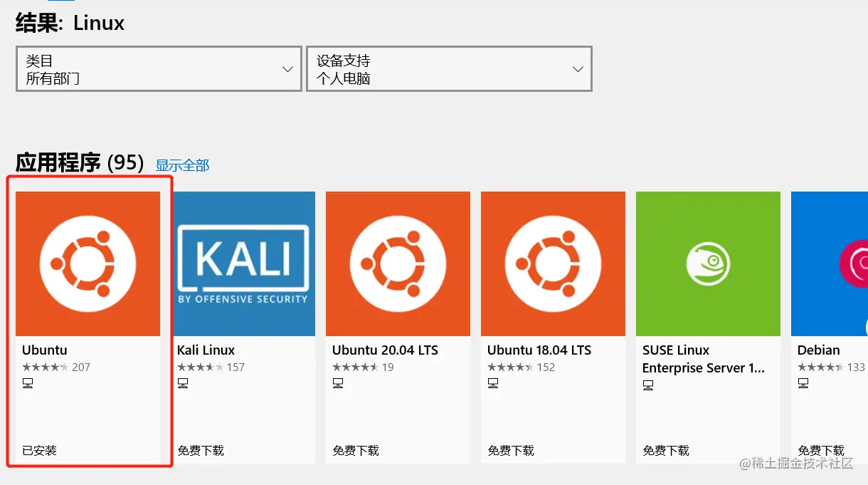Click 免费下载 on the Debian card
Screen dimensions: 868x485
(821, 451)
